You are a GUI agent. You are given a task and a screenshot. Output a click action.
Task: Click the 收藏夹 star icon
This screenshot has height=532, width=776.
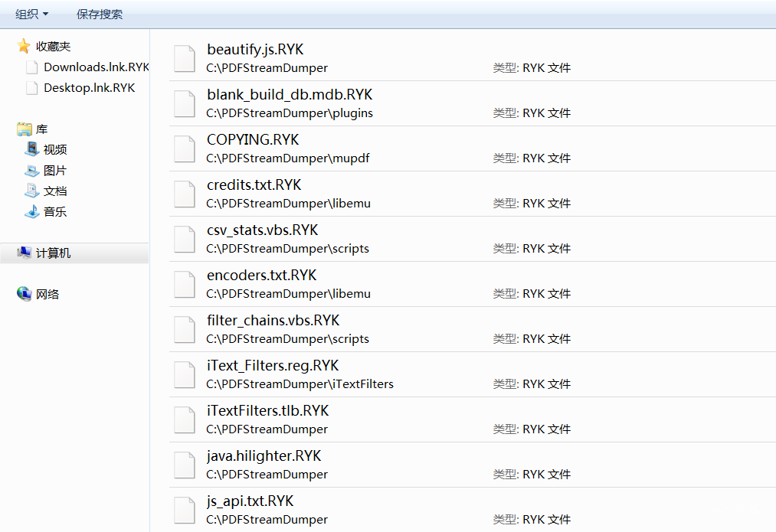click(23, 46)
